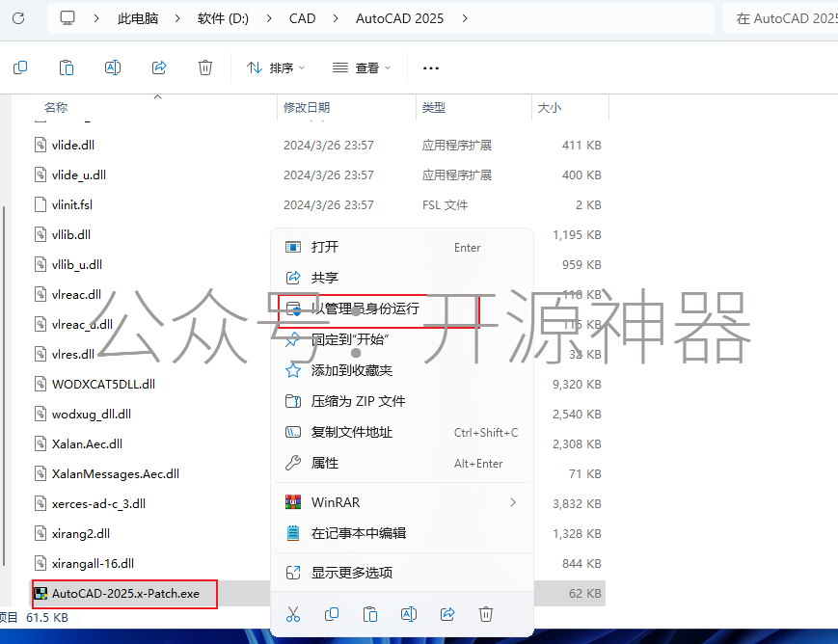Choose 添加到收藏夹 in context menu
Screen dimensions: 838x644
(x=402, y=370)
